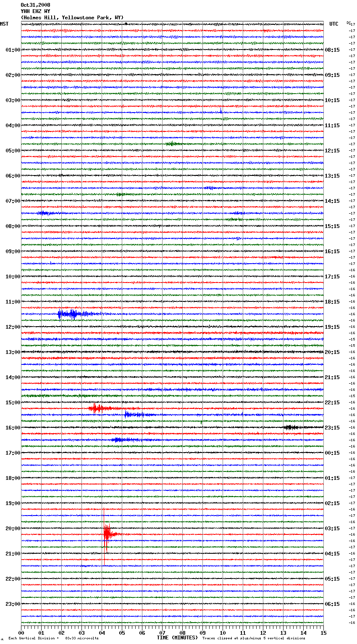Select the 16:00 MST row label
This screenshot has height=644, width=357.
(x=13, y=428)
